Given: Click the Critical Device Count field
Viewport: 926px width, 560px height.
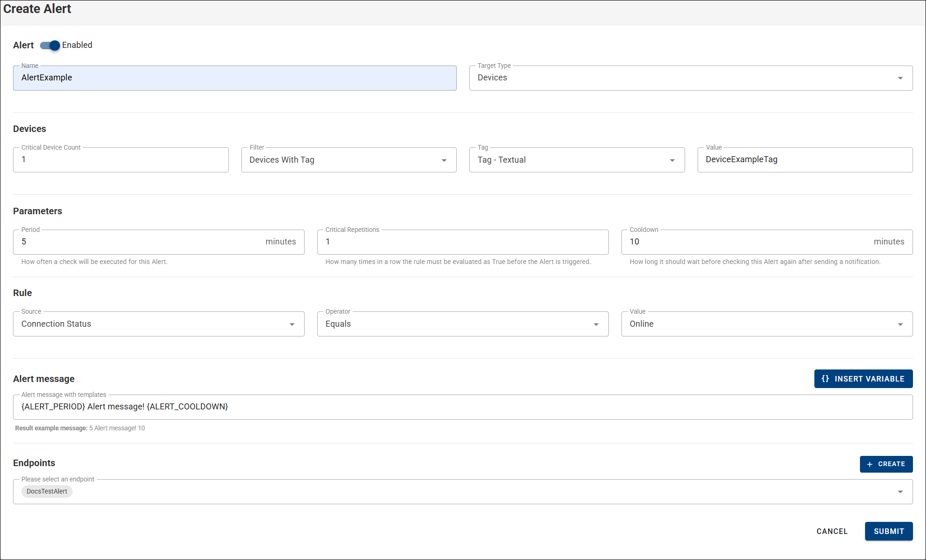Looking at the screenshot, I should tap(121, 159).
